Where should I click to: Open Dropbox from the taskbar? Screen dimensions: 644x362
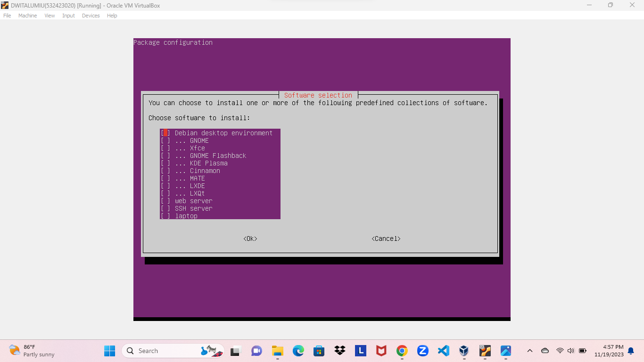(x=339, y=351)
